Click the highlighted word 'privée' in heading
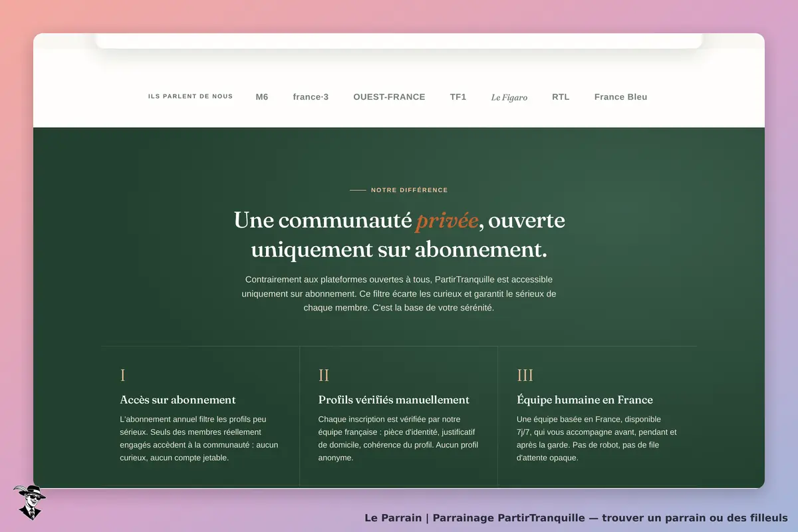 pyautogui.click(x=447, y=220)
